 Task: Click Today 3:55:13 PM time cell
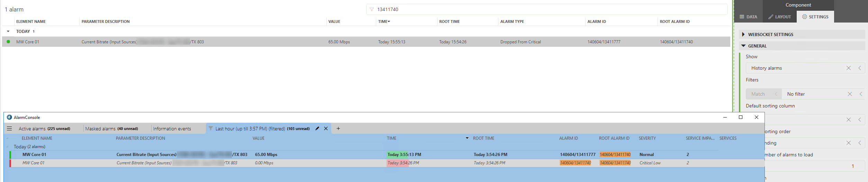coord(404,155)
